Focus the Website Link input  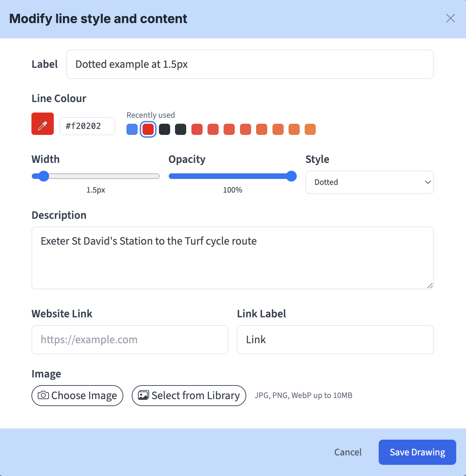[130, 340]
